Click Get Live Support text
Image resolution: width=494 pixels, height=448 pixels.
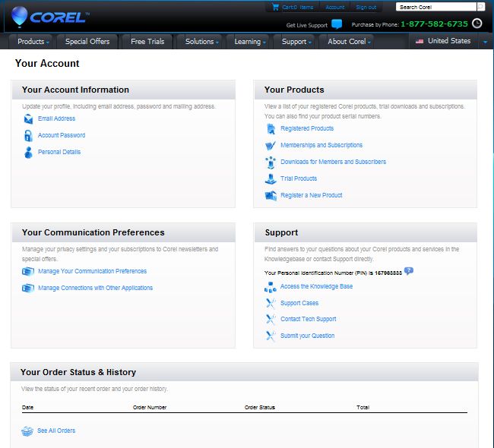[x=307, y=25]
